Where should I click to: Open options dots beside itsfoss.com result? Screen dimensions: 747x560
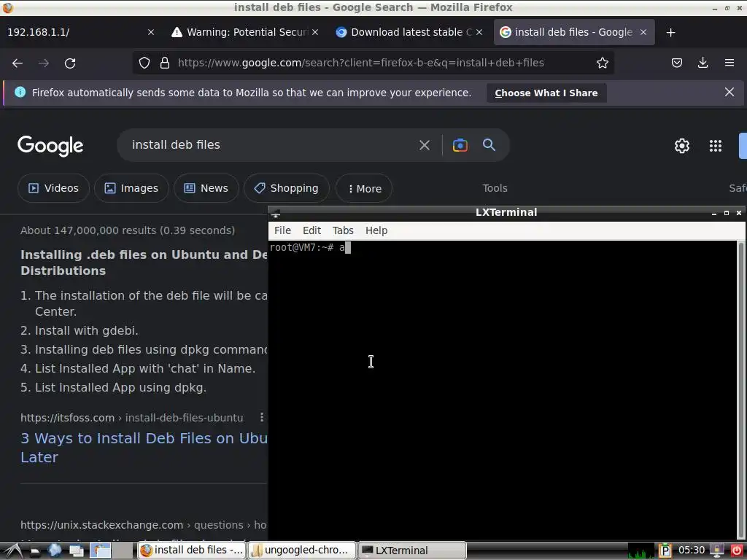pos(262,418)
